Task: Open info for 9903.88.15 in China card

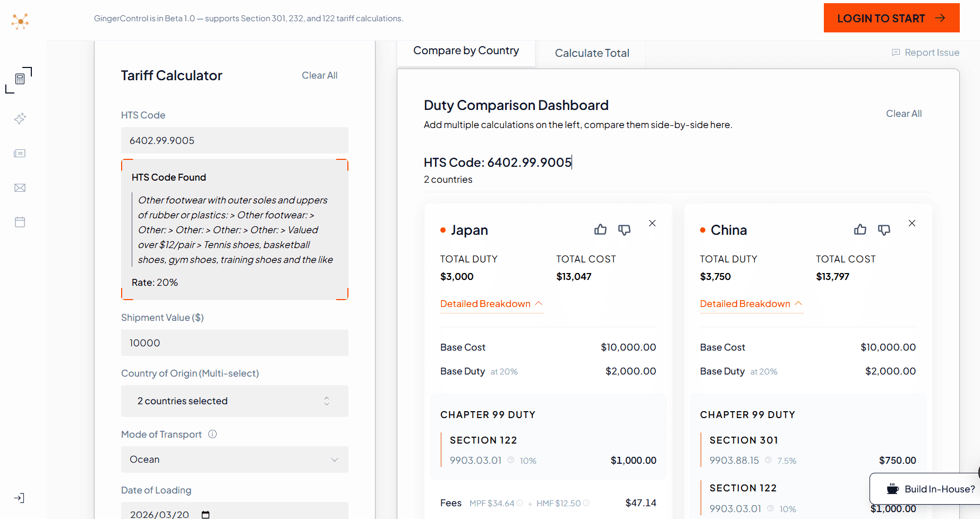Action: point(768,460)
